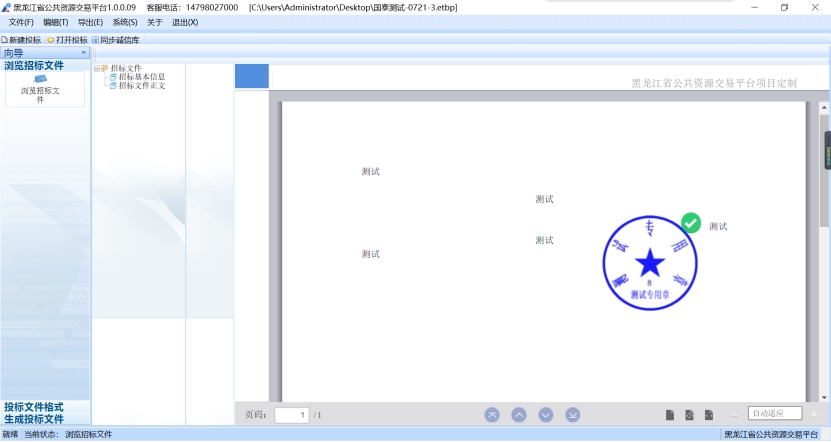Collapse the 招标文件 tree node

(97, 69)
